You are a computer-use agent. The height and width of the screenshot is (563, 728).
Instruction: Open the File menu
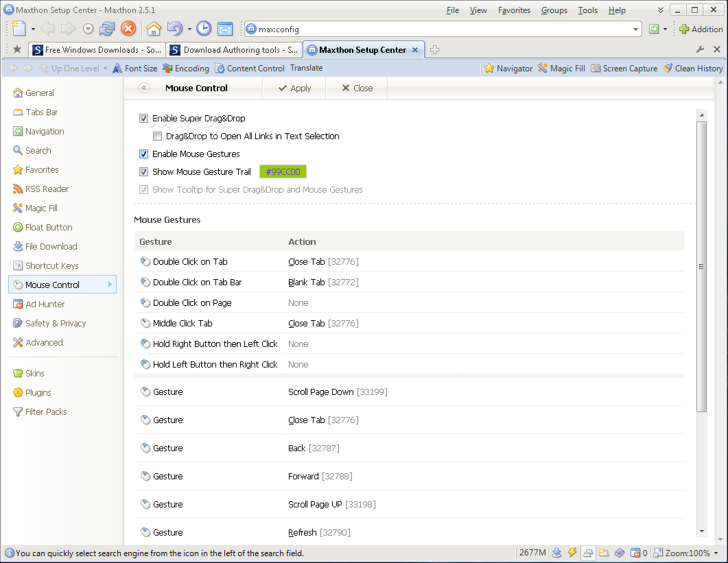[453, 10]
